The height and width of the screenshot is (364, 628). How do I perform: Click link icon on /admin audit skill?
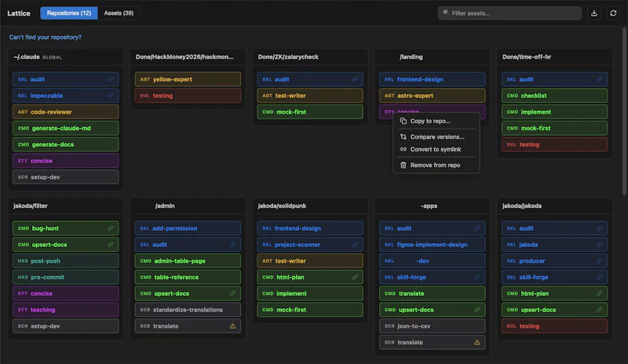tap(232, 245)
